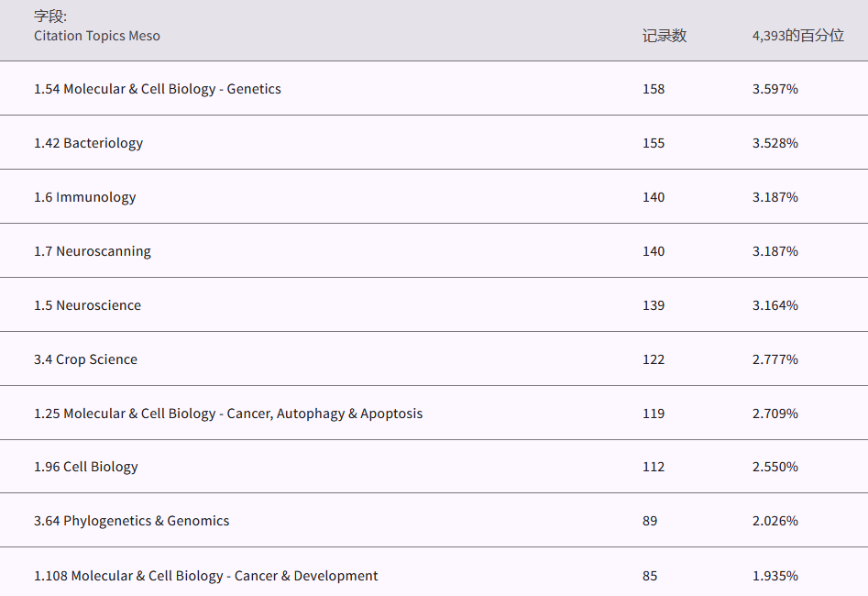
Task: Click the 1.96 Cell Biology entry
Action: pyautogui.click(x=86, y=467)
